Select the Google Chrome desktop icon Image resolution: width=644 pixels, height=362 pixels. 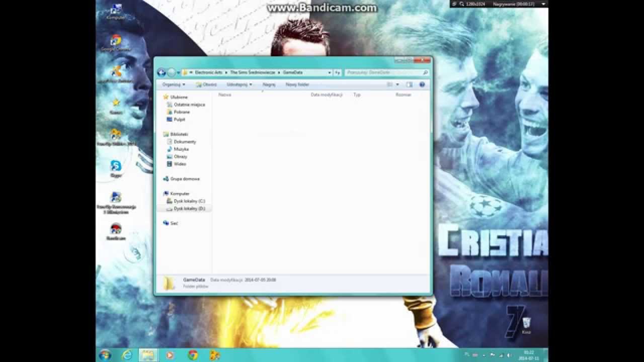(x=116, y=43)
